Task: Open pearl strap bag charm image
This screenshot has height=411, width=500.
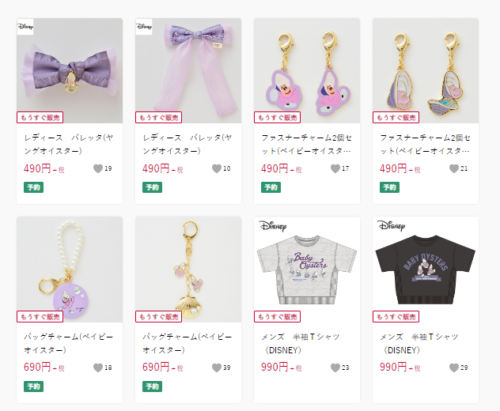Action: [x=70, y=269]
